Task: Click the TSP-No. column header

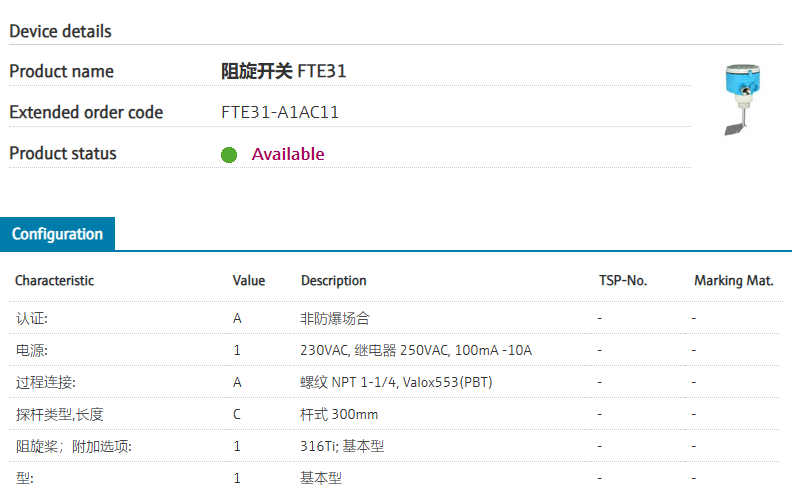Action: (x=623, y=281)
